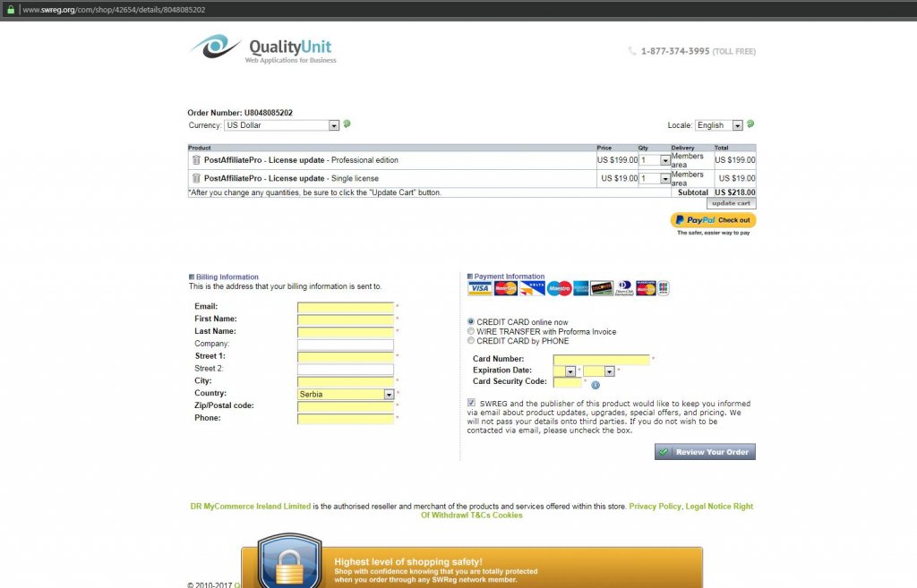Open Card Security Code info icon
This screenshot has width=917, height=588.
(596, 385)
